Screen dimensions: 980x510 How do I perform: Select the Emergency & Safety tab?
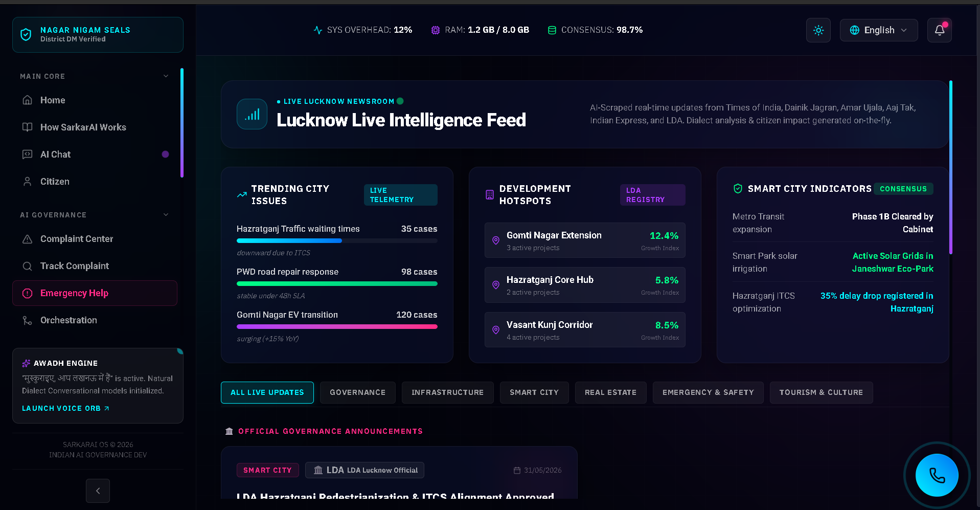(708, 392)
